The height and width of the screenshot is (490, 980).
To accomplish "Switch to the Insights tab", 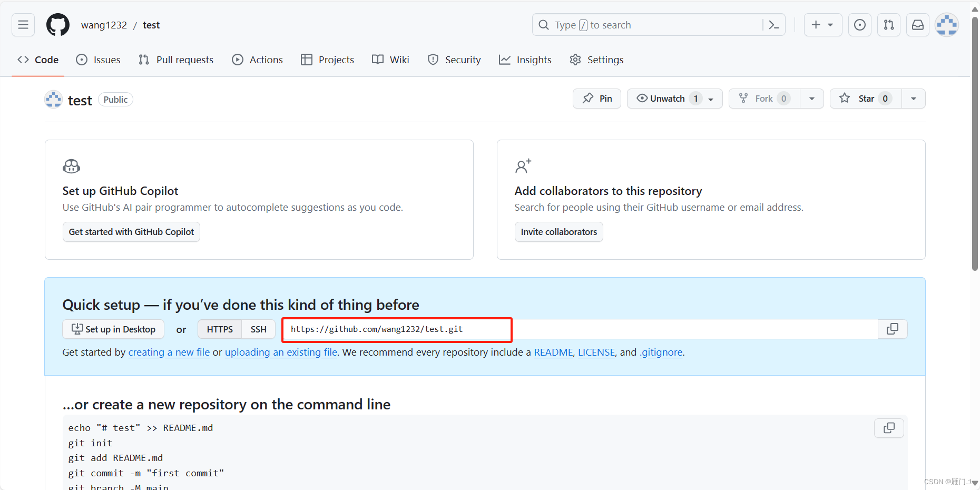I will coord(525,60).
